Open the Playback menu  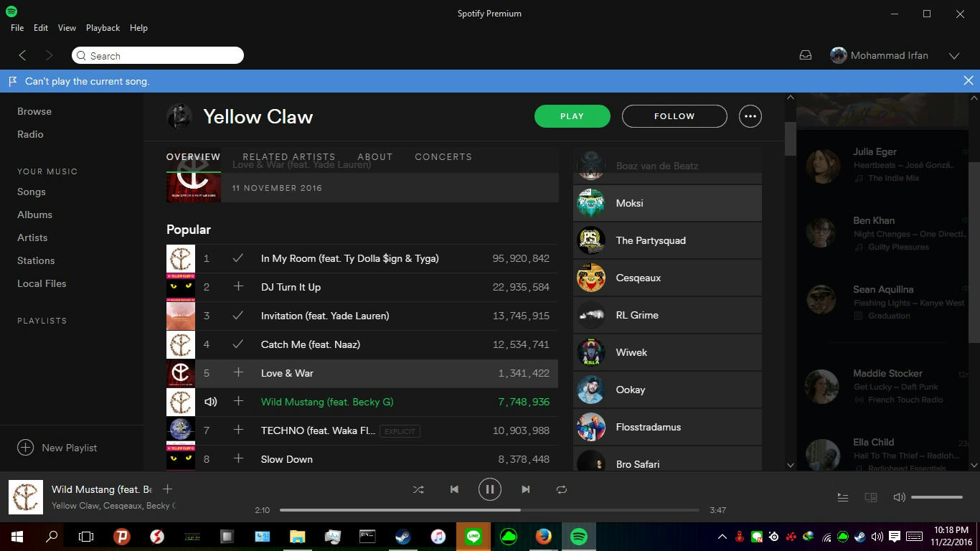(103, 27)
